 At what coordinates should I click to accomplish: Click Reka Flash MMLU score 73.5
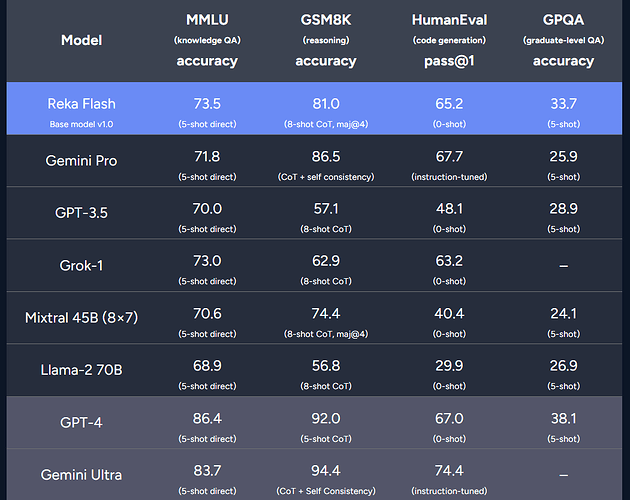207,104
